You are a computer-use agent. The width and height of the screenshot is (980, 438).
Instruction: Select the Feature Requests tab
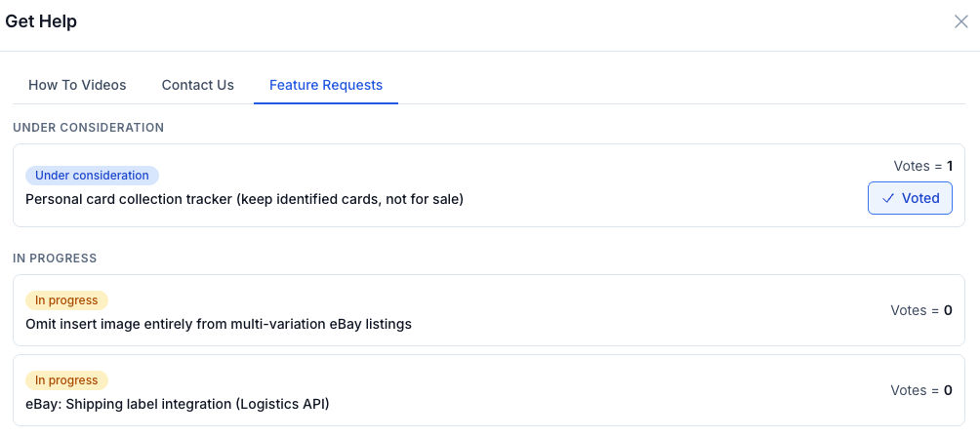tap(326, 85)
